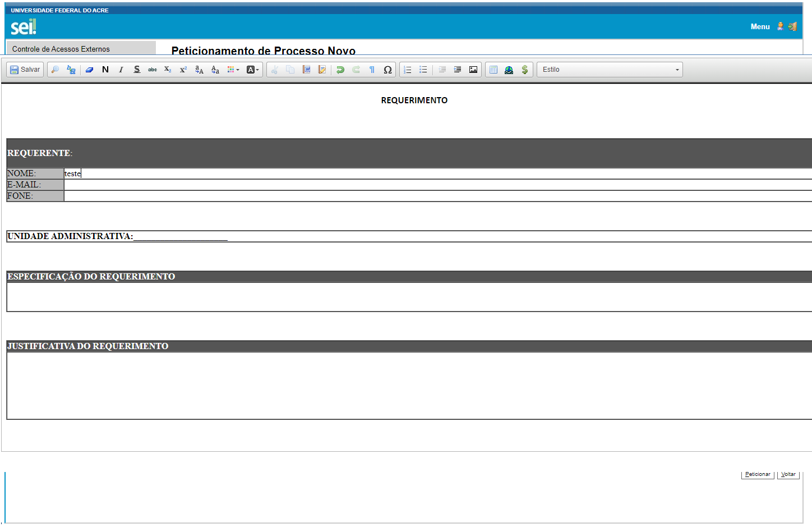This screenshot has width=812, height=527.
Task: Toggle italic formatting
Action: click(121, 70)
